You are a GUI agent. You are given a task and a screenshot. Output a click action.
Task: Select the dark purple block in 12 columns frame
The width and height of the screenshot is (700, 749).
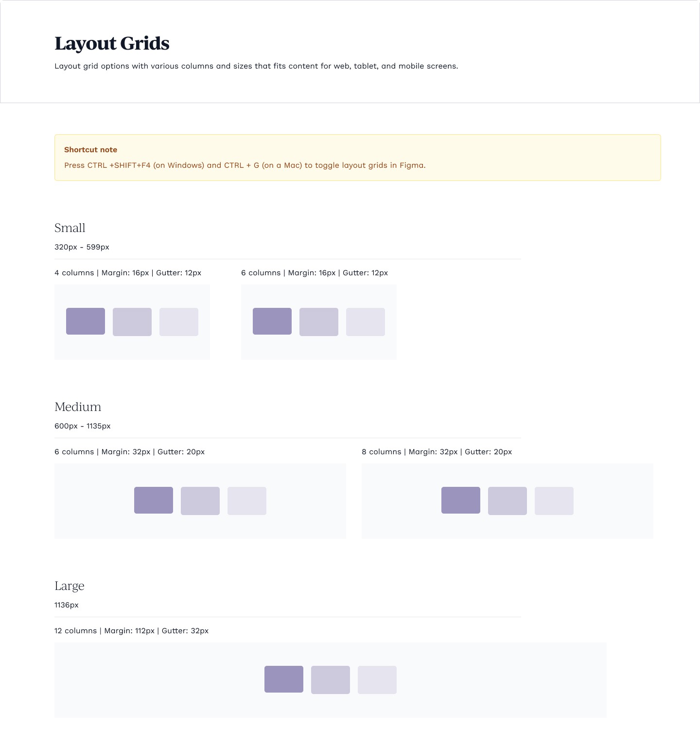(x=284, y=679)
